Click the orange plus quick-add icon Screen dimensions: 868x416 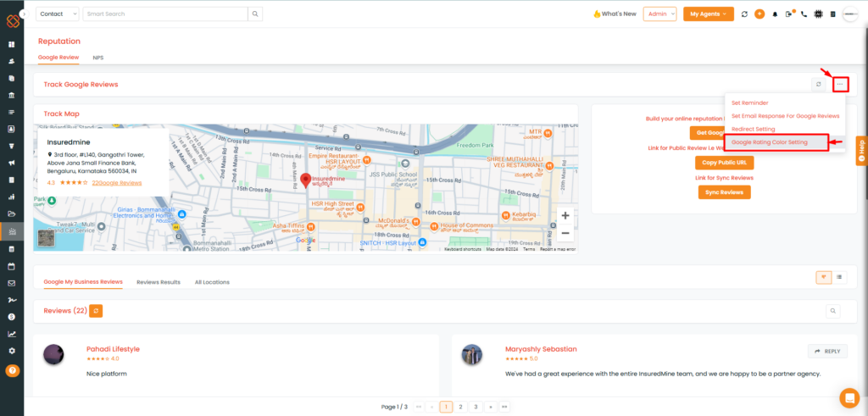coord(759,14)
